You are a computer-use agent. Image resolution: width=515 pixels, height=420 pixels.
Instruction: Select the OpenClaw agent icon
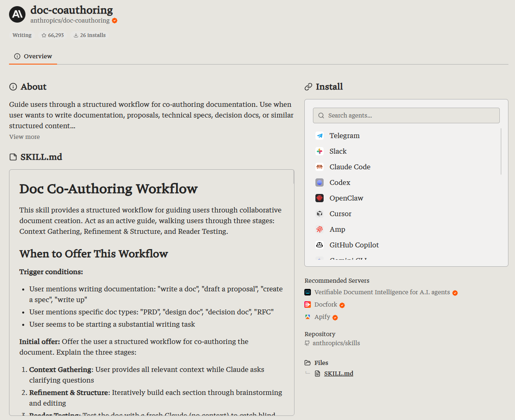[320, 198]
